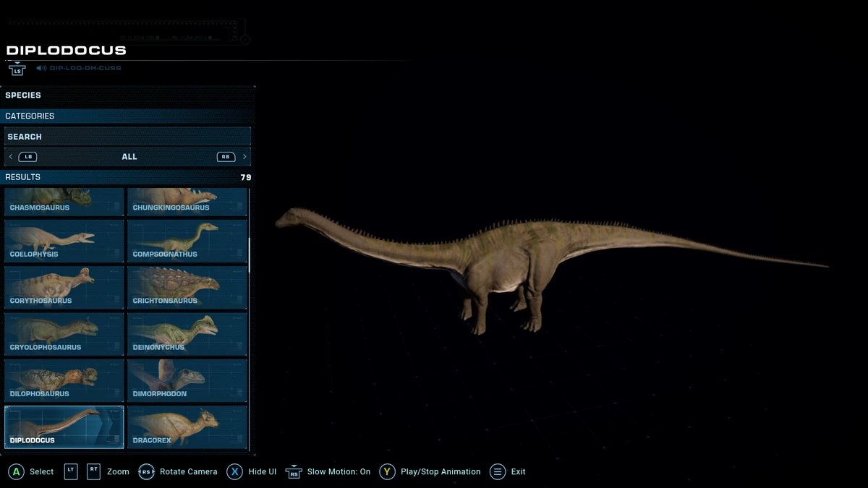
Task: Click the RS Rotate Camera icon
Action: pyautogui.click(x=147, y=471)
